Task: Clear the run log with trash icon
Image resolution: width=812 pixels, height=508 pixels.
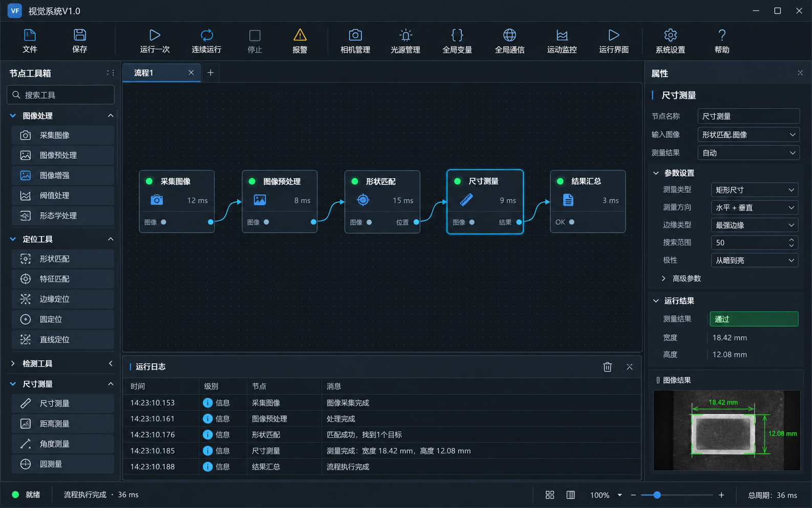Action: (x=607, y=367)
